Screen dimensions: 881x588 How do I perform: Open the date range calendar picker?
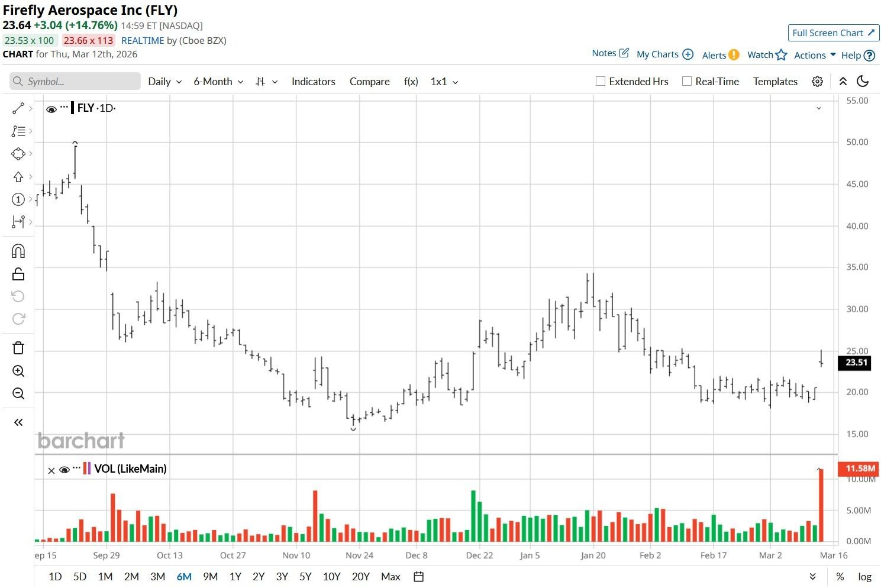click(x=418, y=577)
